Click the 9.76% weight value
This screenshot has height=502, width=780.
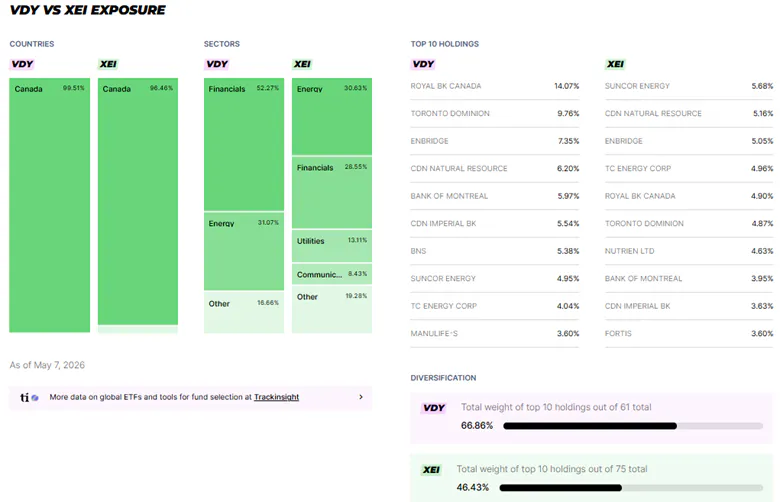pos(568,113)
